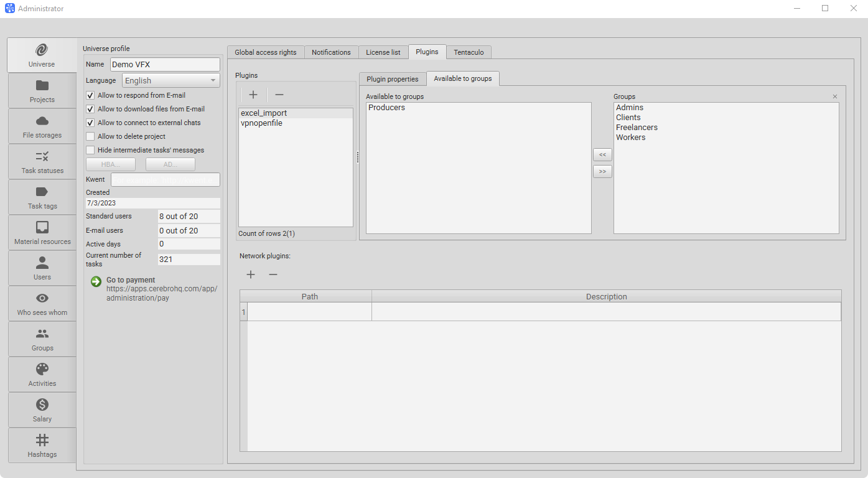Open the Salary dollar icon section
This screenshot has width=868, height=478.
click(x=42, y=410)
